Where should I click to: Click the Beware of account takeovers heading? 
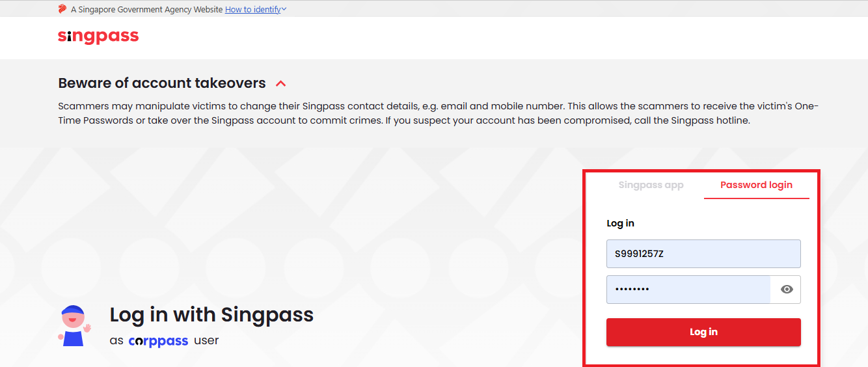162,83
